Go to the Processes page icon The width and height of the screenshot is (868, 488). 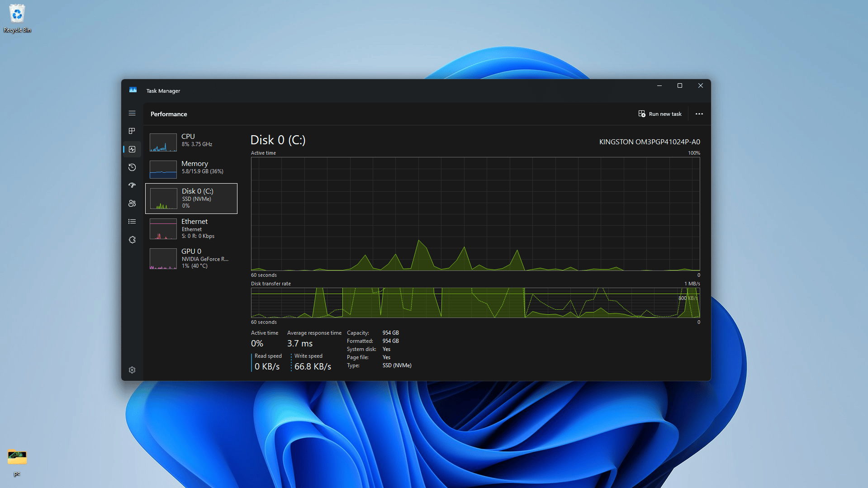coord(132,131)
